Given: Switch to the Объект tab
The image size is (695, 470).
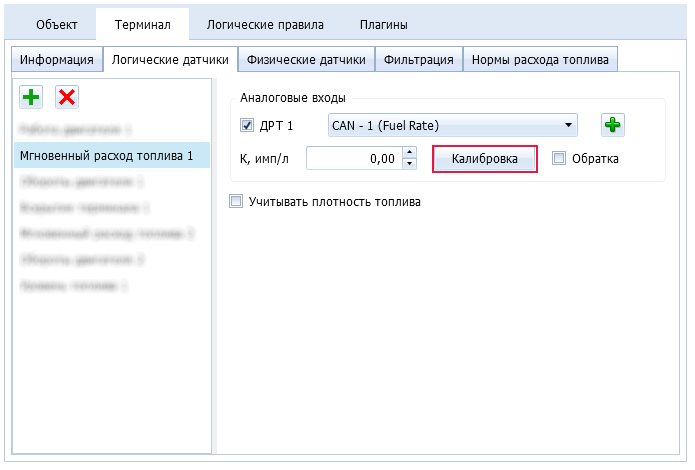Looking at the screenshot, I should click(57, 24).
